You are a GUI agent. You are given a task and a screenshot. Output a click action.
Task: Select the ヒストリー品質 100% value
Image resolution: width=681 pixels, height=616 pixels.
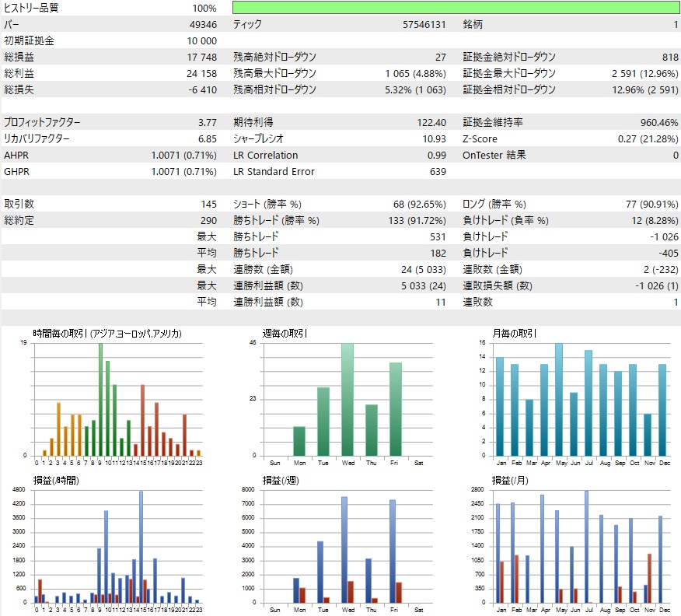(x=204, y=8)
